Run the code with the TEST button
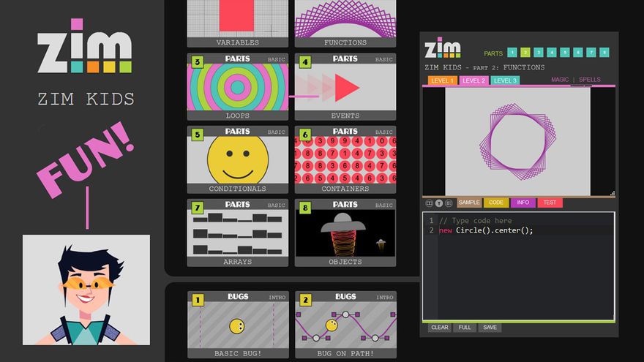This screenshot has height=362, width=644. 550,203
